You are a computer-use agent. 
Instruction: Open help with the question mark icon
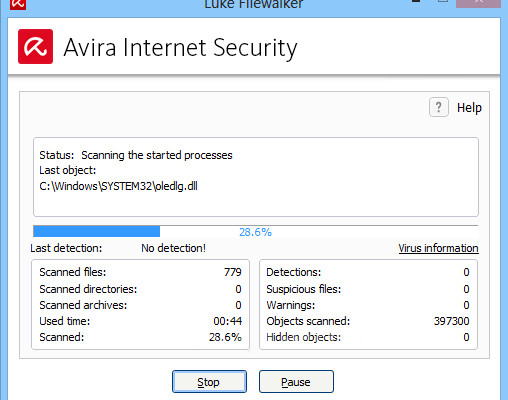[439, 107]
